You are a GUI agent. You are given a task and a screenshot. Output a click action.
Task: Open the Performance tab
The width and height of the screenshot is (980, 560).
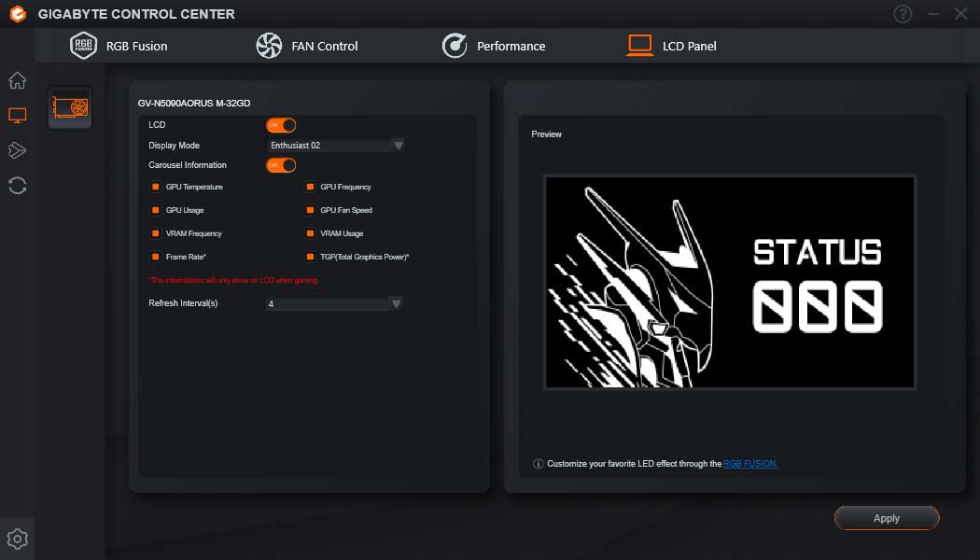click(x=497, y=45)
